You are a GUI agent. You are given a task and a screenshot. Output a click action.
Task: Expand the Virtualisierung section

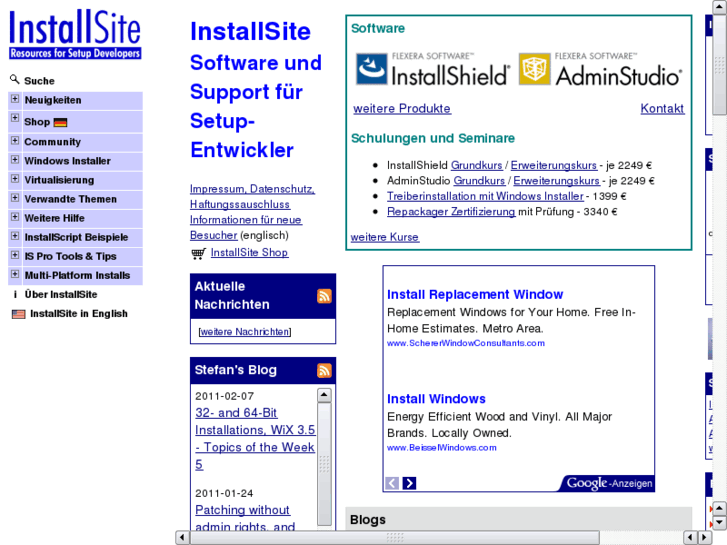tap(15, 179)
